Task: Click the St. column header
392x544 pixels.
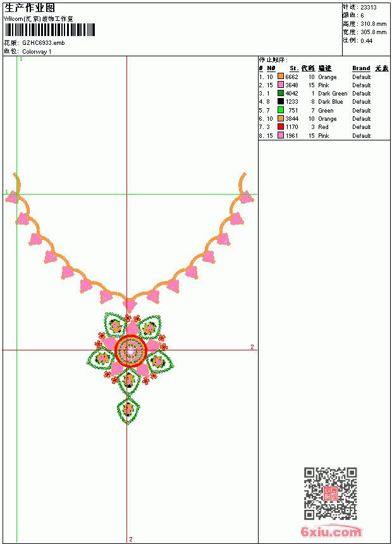Action: pos(294,68)
